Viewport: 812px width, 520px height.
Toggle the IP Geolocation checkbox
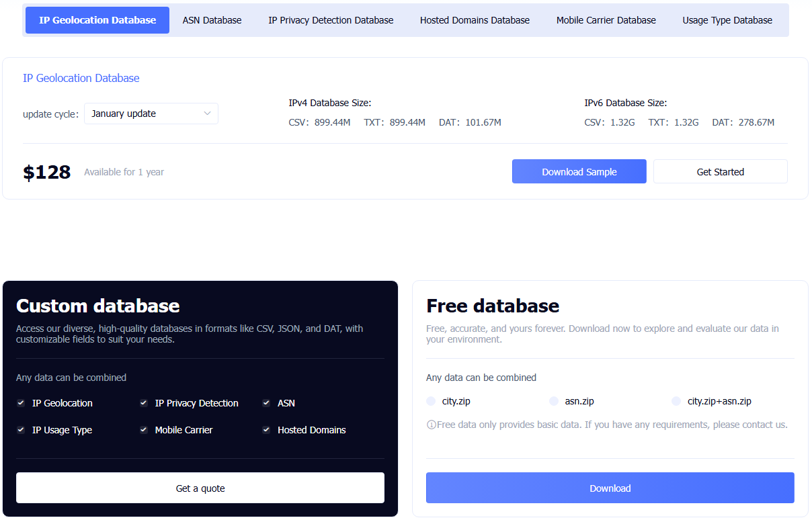[21, 403]
